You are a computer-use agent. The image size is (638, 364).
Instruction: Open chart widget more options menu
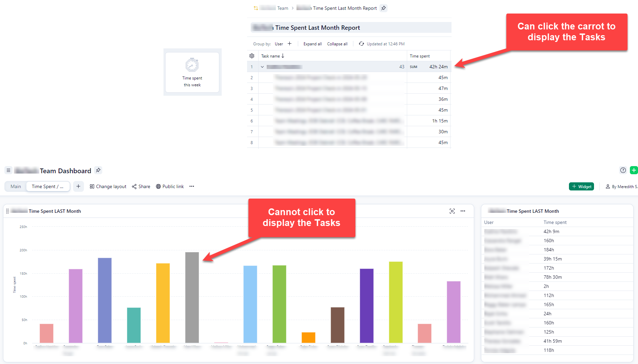[463, 211]
